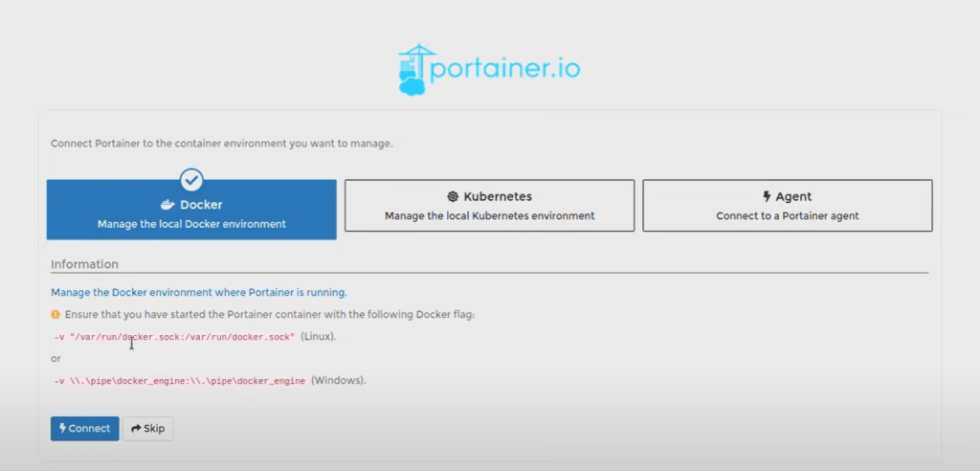
Task: Click the portainer.io logo text
Action: 505,70
